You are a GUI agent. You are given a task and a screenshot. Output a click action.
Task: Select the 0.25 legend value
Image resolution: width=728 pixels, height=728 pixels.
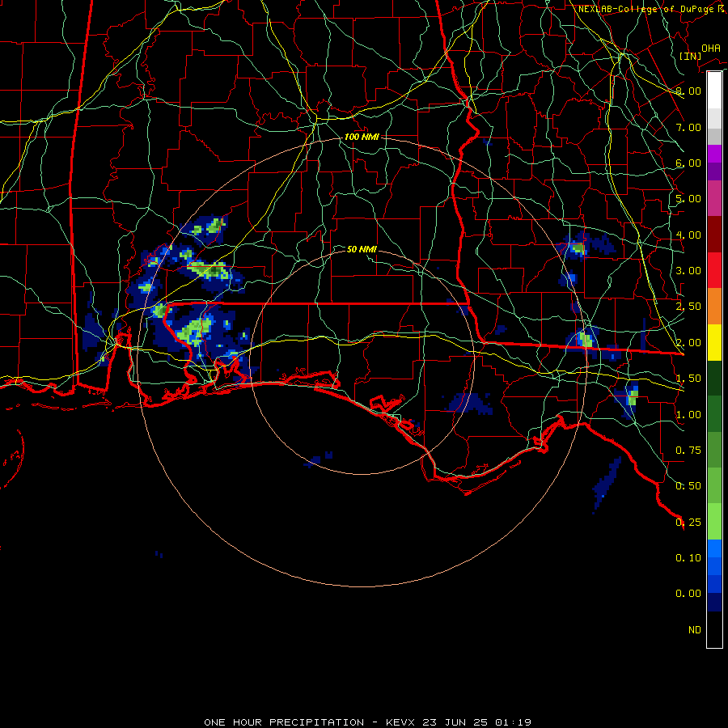coord(688,523)
